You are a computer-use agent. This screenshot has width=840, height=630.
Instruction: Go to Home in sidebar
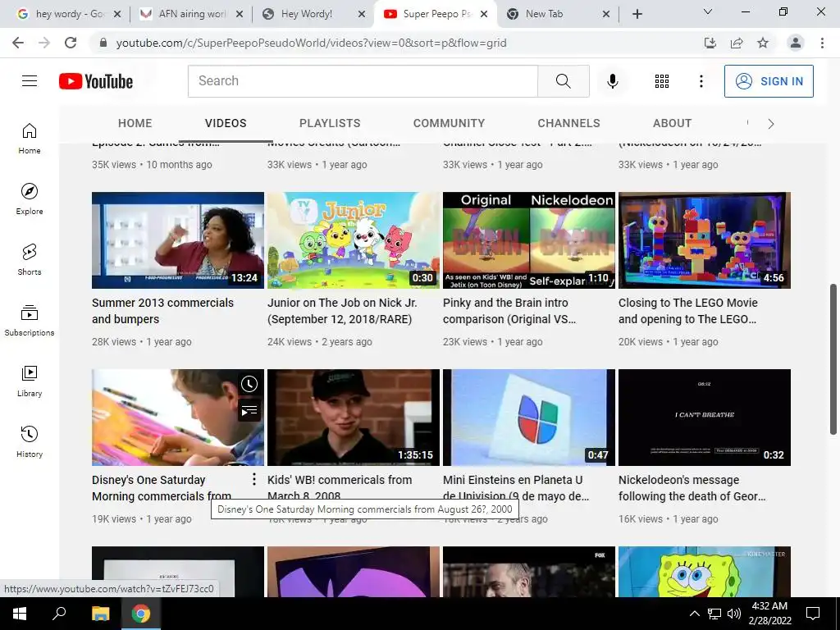point(30,138)
